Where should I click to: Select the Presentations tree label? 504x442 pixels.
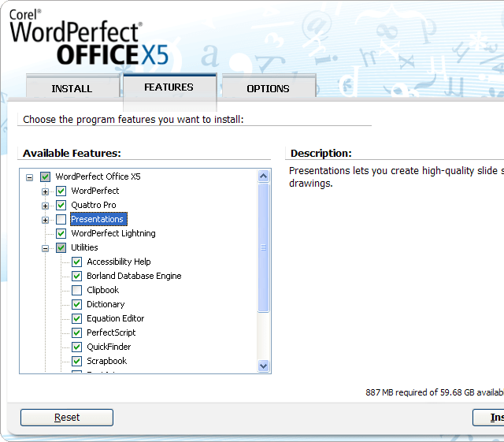pyautogui.click(x=98, y=219)
